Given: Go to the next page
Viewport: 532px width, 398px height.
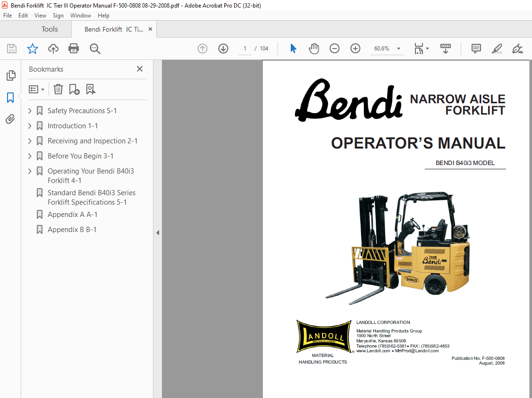Looking at the screenshot, I should pyautogui.click(x=223, y=49).
